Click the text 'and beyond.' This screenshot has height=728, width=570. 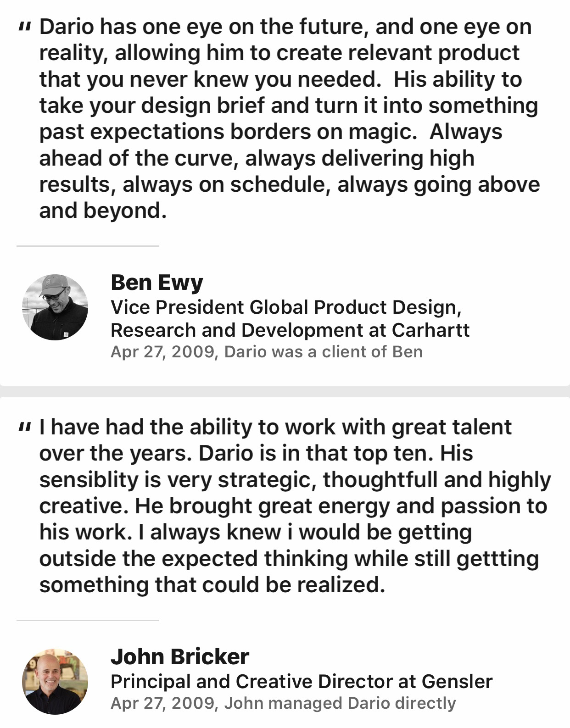tap(103, 211)
